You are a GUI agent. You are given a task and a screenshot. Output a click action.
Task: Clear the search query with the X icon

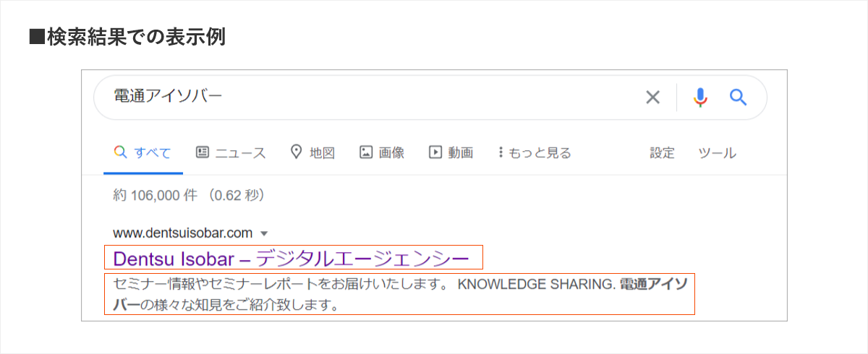(652, 98)
